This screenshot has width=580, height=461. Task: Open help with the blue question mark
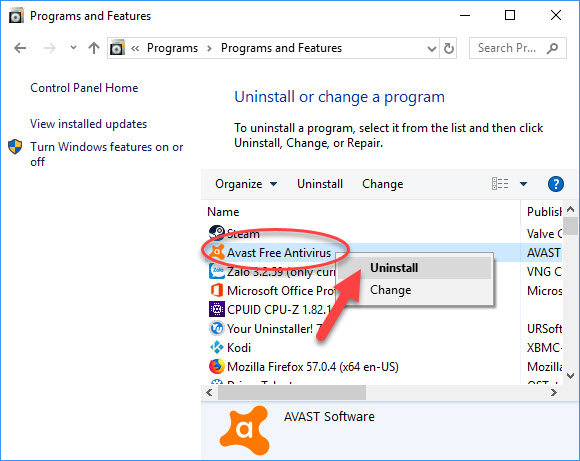coord(556,184)
